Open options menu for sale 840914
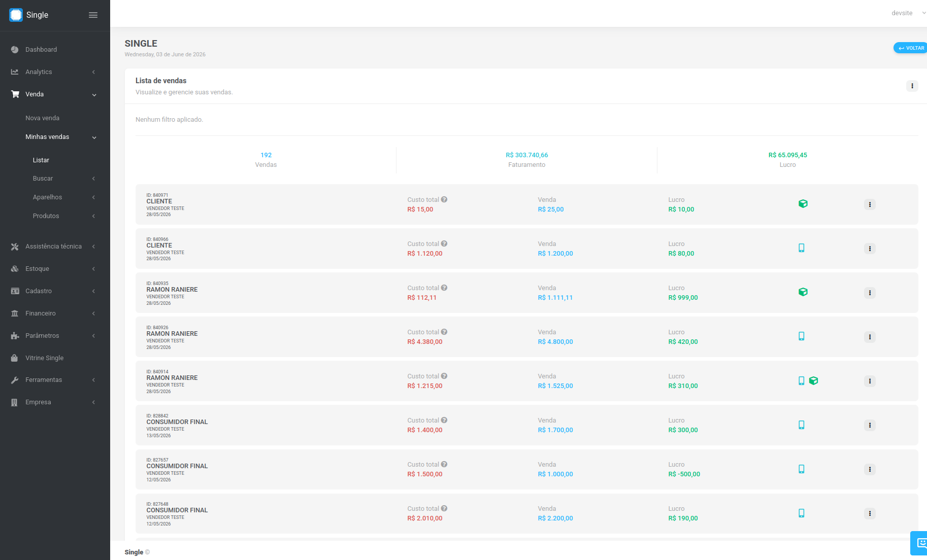This screenshot has height=560, width=927. 870,381
